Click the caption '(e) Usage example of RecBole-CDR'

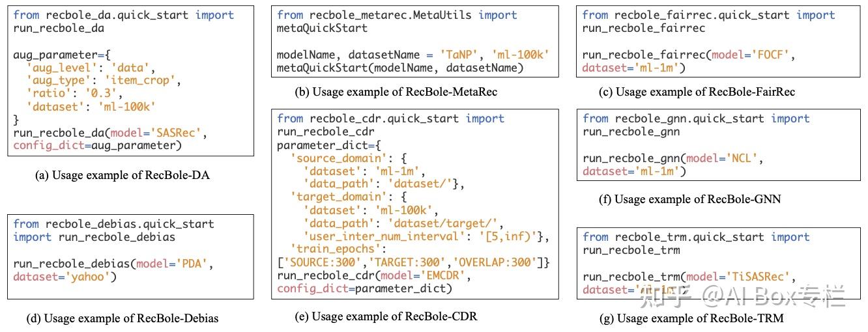[x=386, y=317]
